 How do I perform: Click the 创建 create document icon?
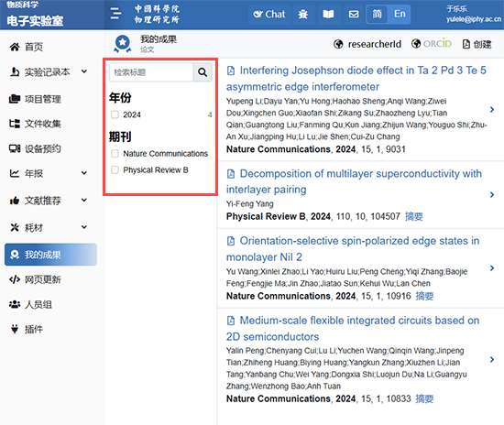coord(477,44)
